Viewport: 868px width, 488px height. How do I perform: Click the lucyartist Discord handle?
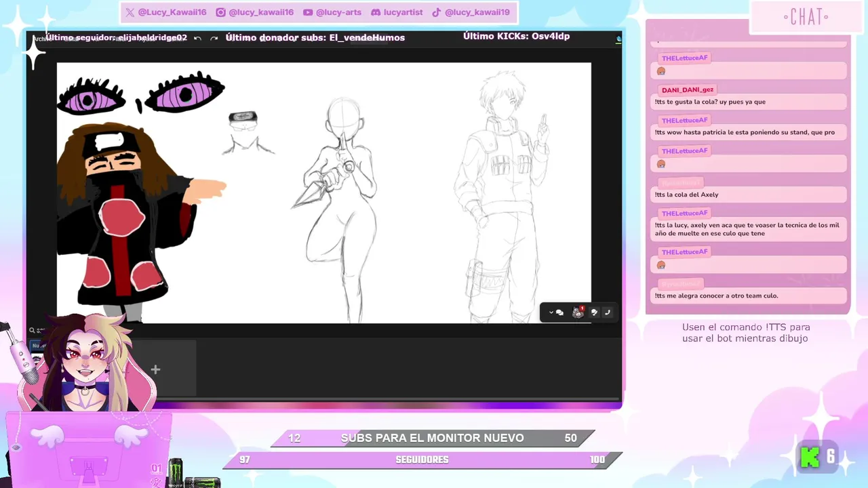[x=403, y=12]
